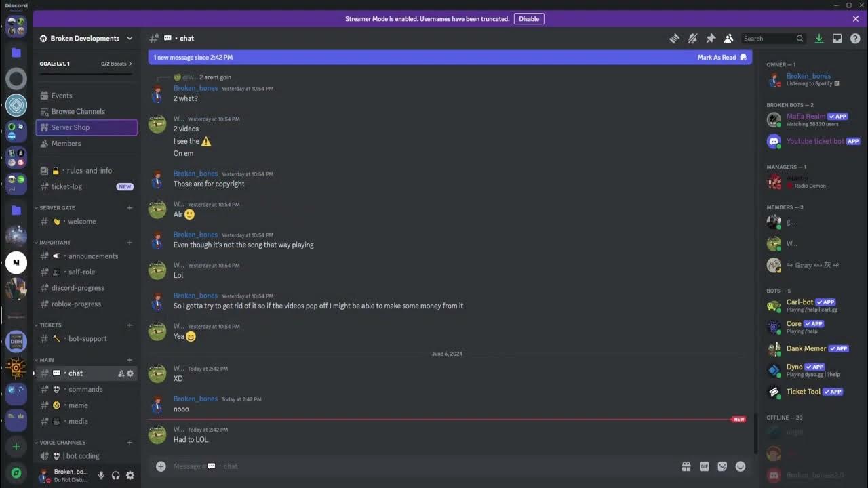Screen dimensions: 868x488
Task: Hide the member list
Action: pos(728,39)
